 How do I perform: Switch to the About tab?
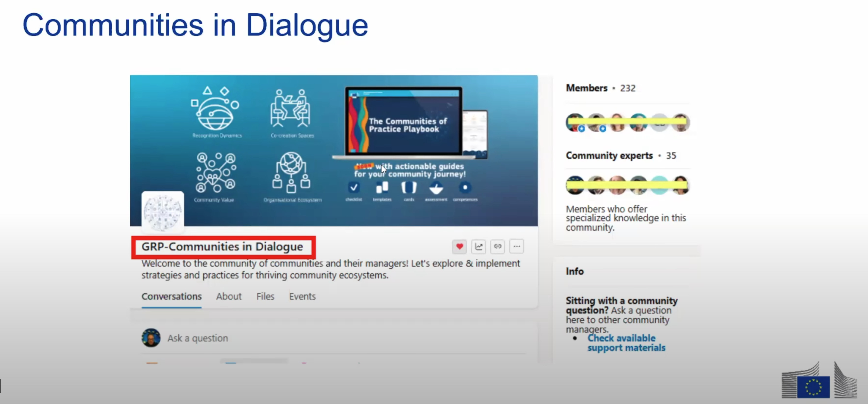[229, 296]
